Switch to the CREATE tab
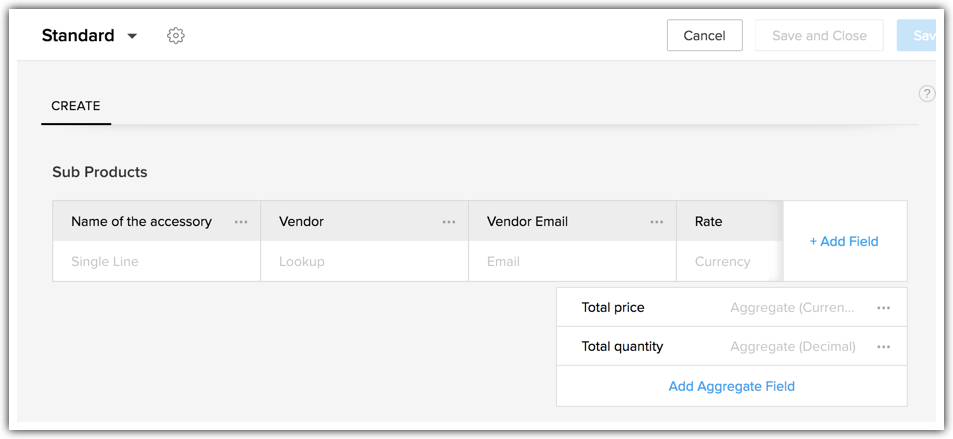The width and height of the screenshot is (953, 439). tap(76, 106)
